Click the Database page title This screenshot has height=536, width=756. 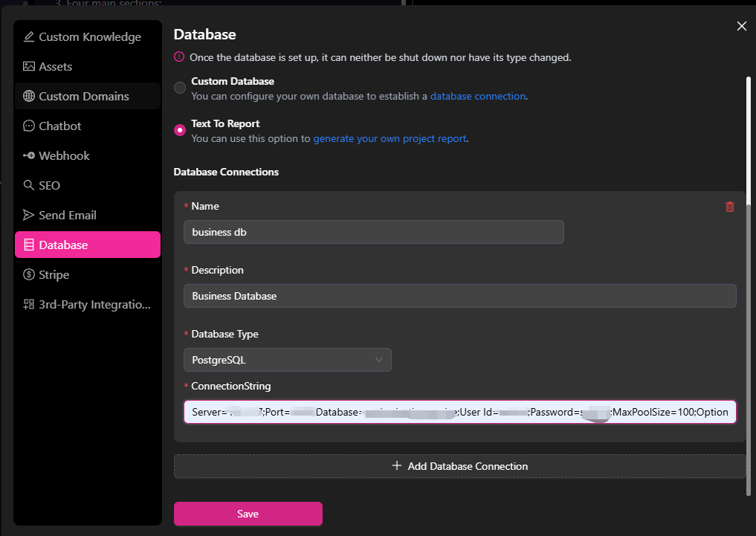coord(205,34)
